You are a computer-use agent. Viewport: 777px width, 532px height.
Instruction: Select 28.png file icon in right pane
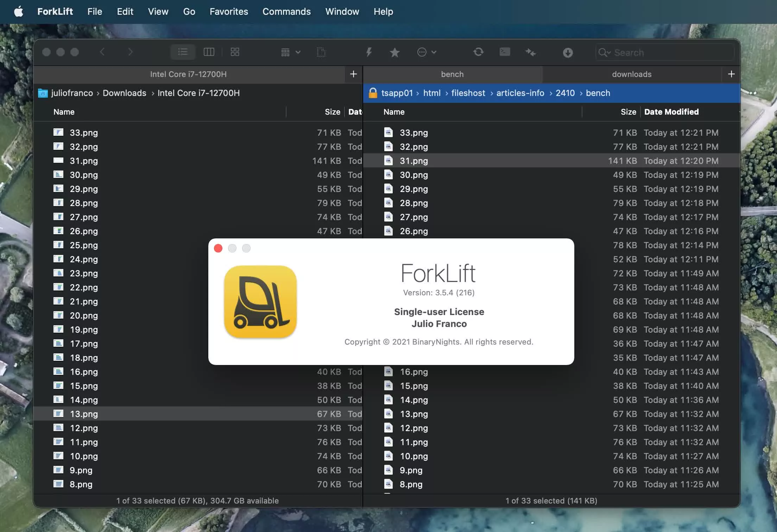[x=388, y=203]
